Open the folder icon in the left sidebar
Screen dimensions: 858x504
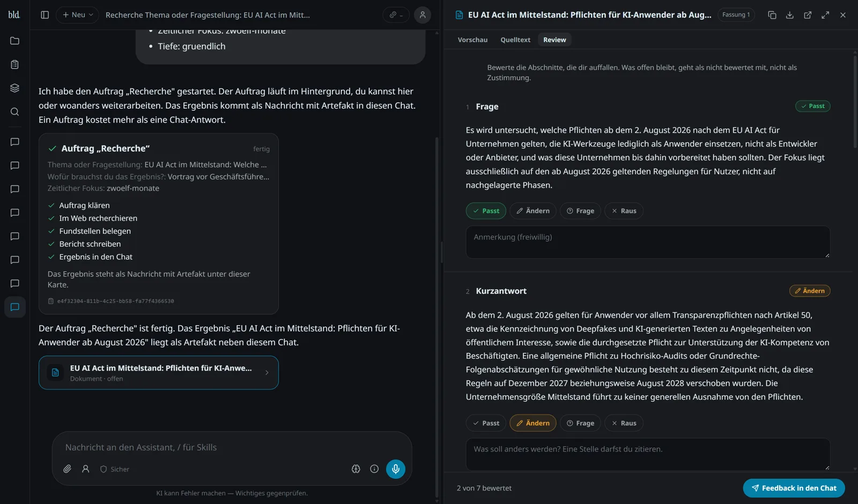(x=15, y=41)
